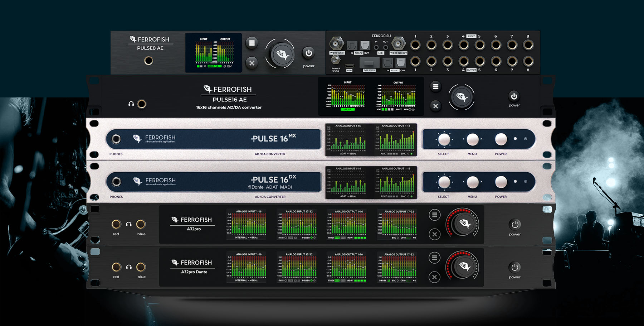Click the Pulse16 AE fish logo knob
The height and width of the screenshot is (326, 644).
(x=461, y=97)
